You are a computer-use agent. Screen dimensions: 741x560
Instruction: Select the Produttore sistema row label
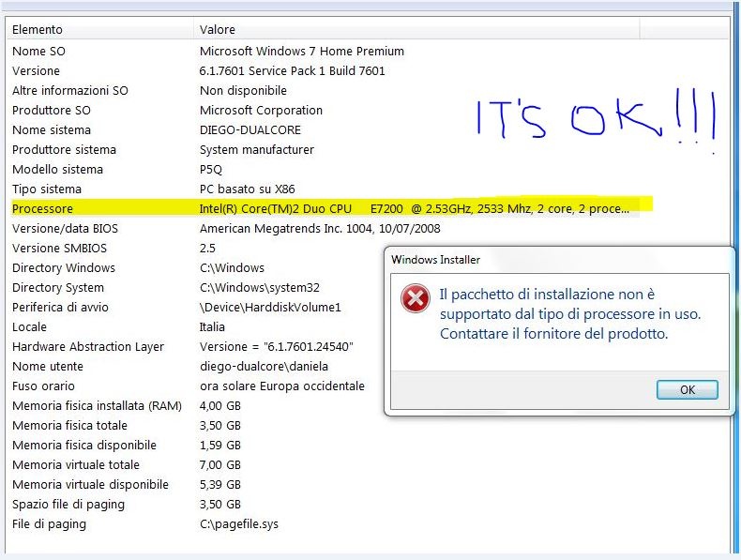point(64,150)
